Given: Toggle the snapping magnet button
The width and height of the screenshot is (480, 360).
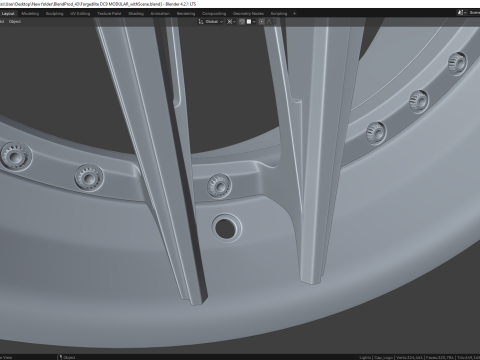Looking at the screenshot, I should tap(242, 22).
